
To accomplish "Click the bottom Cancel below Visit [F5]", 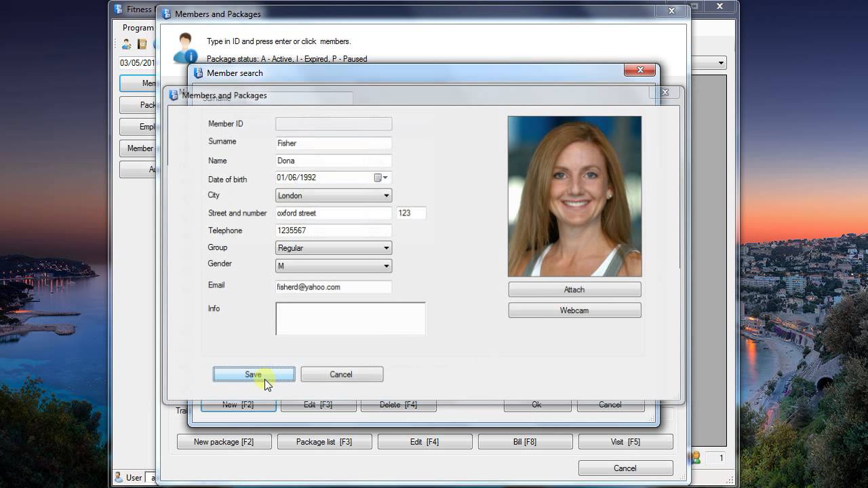I will 625,468.
